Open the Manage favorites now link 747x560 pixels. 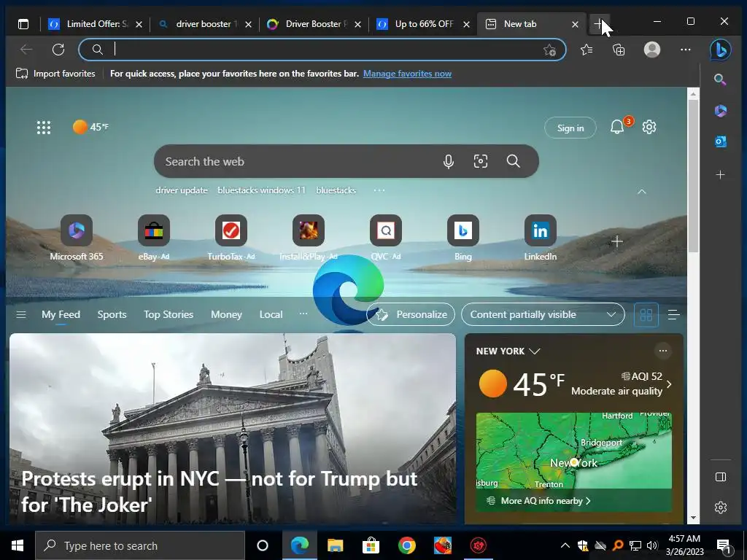(407, 74)
